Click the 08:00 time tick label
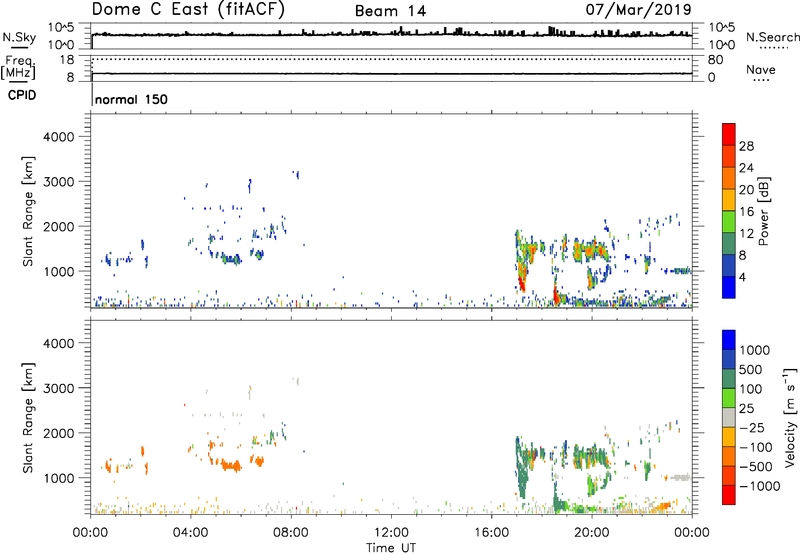800x554 pixels. coord(291,533)
